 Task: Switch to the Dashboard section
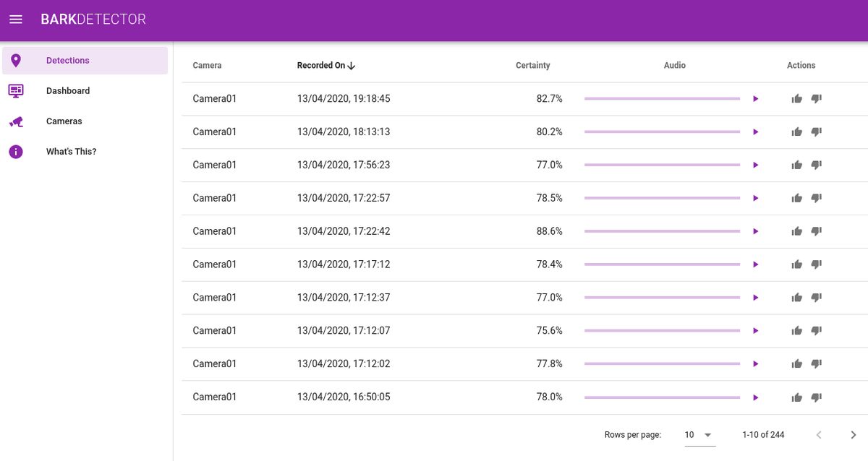68,90
